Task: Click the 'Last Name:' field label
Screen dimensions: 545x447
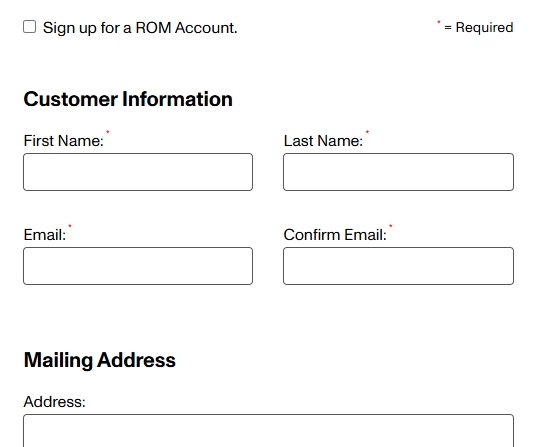Action: pos(323,141)
